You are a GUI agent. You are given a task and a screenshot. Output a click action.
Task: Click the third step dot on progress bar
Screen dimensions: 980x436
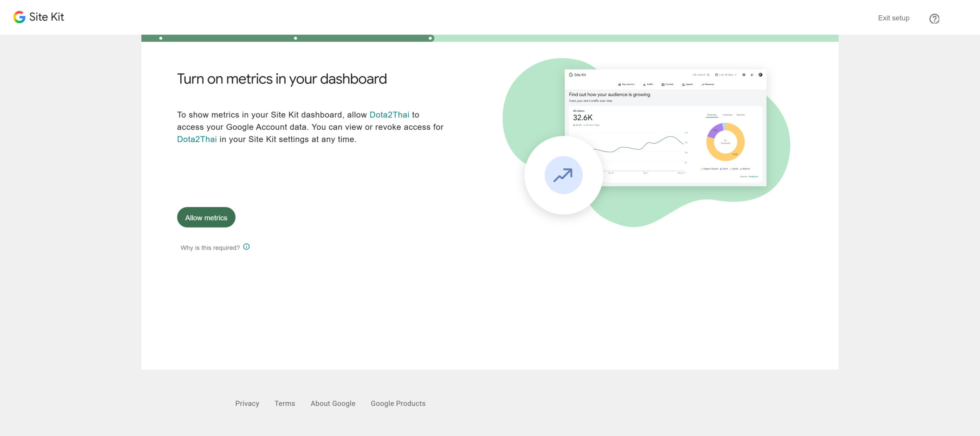(430, 38)
